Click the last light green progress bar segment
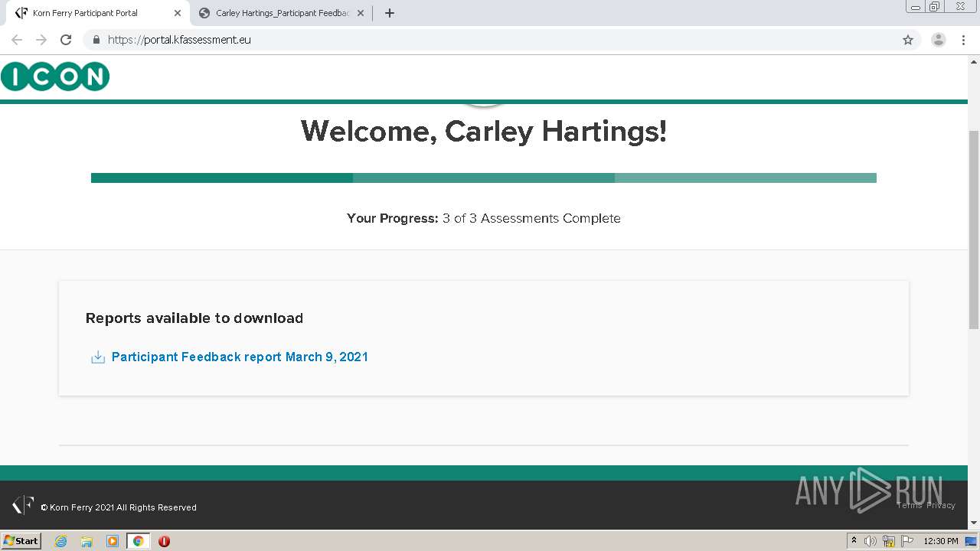 746,178
